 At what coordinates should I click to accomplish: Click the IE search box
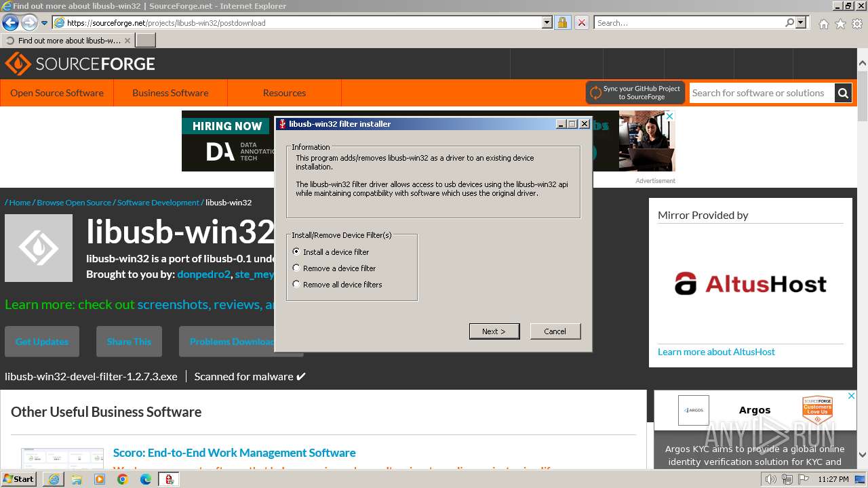click(688, 22)
